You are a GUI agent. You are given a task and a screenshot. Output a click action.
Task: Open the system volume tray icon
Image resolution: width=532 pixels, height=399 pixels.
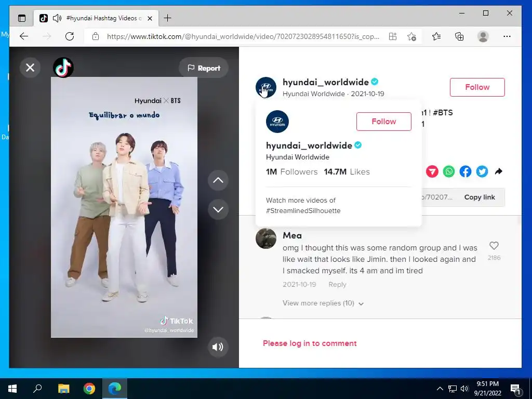click(x=464, y=389)
